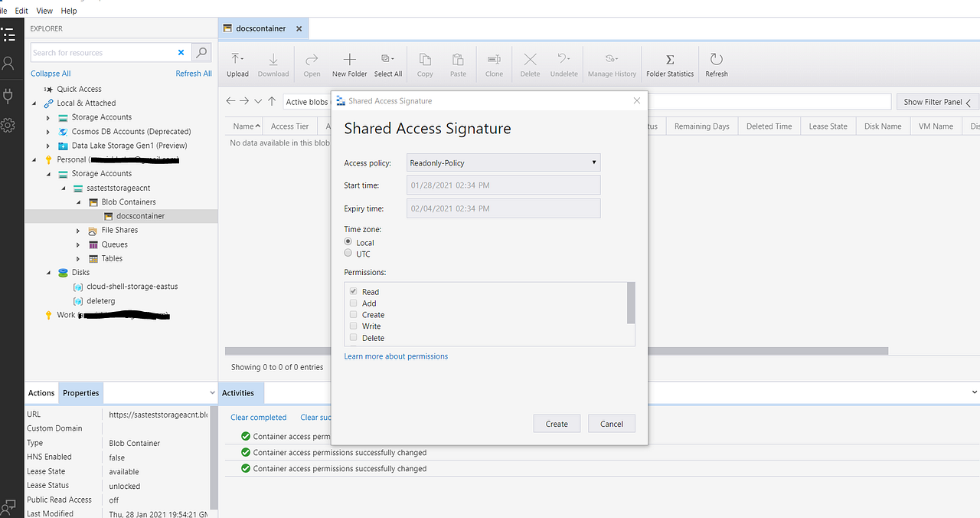Click the Refresh icon in the blob toolbar
The height and width of the screenshot is (518, 980).
716,64
